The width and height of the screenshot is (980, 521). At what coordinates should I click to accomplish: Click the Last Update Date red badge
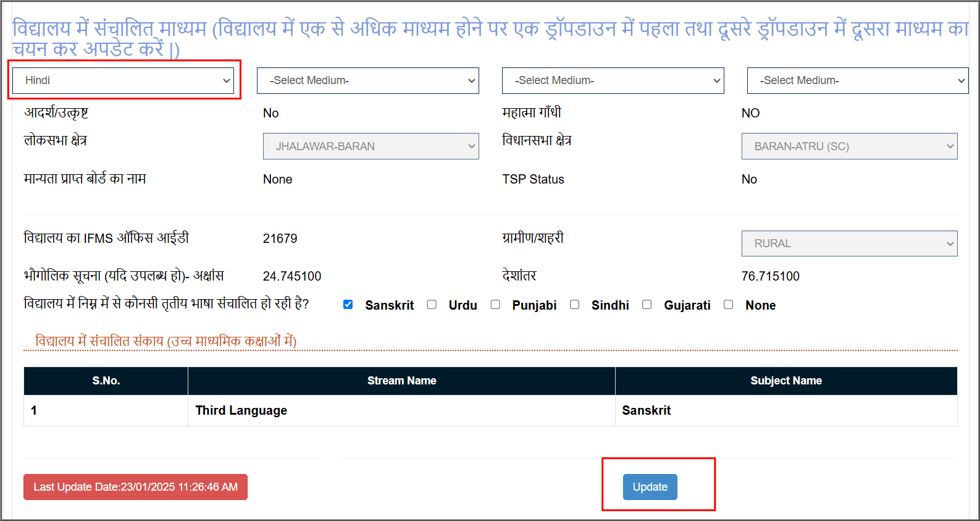[135, 487]
